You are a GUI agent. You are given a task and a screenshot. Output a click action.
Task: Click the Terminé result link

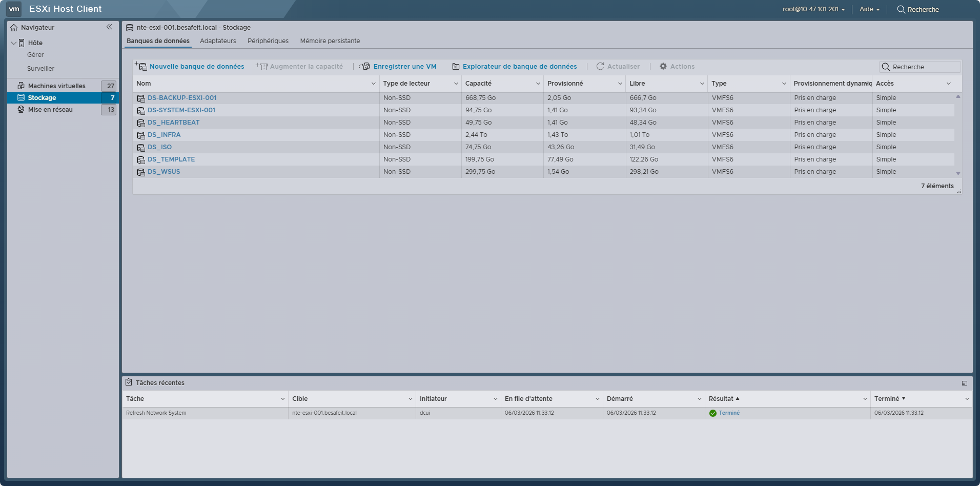[x=729, y=413]
